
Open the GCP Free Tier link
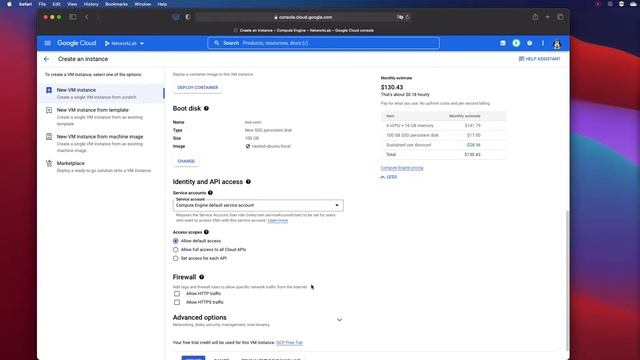click(289, 342)
